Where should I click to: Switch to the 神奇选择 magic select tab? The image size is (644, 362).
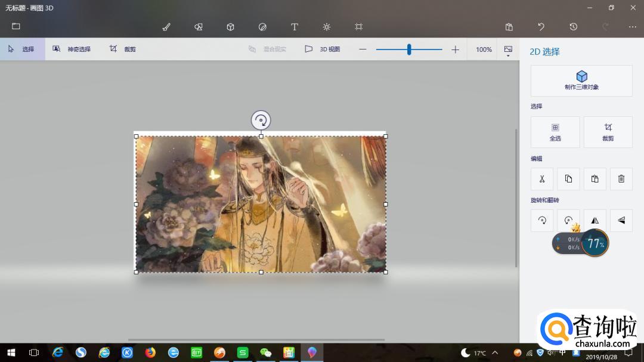72,49
